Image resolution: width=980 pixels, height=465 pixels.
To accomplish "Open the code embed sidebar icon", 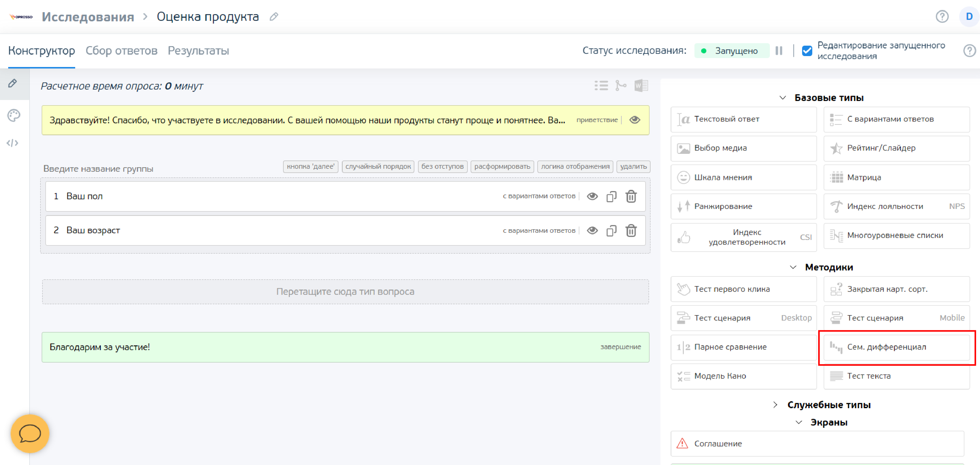I will (x=13, y=143).
